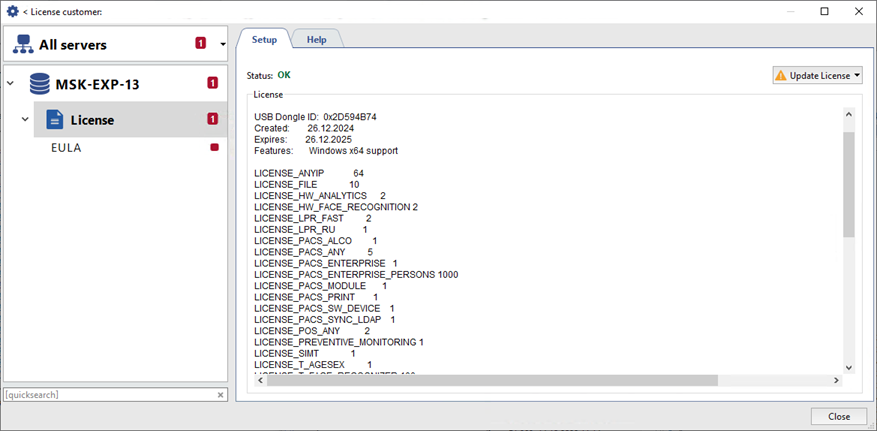Viewport: 877px width, 431px height.
Task: Select the Setup tab
Action: click(264, 39)
